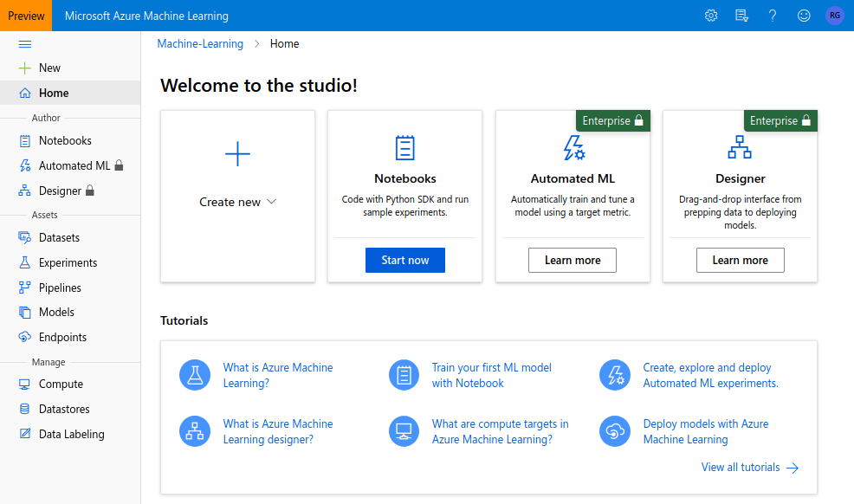Click the smiley face feedback icon
This screenshot has height=504, width=854.
804,16
